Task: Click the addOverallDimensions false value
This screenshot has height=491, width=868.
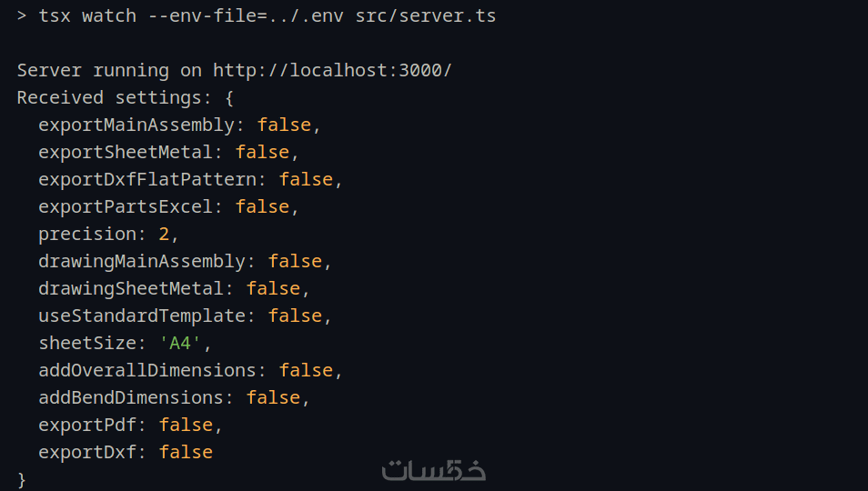Action: pyautogui.click(x=306, y=370)
